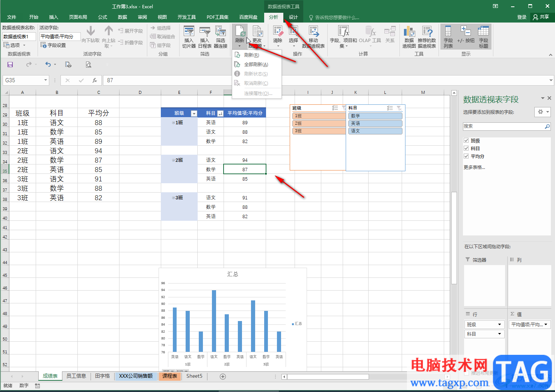
Task: Insert Timeline (插入日程表) icon
Action: (x=205, y=31)
